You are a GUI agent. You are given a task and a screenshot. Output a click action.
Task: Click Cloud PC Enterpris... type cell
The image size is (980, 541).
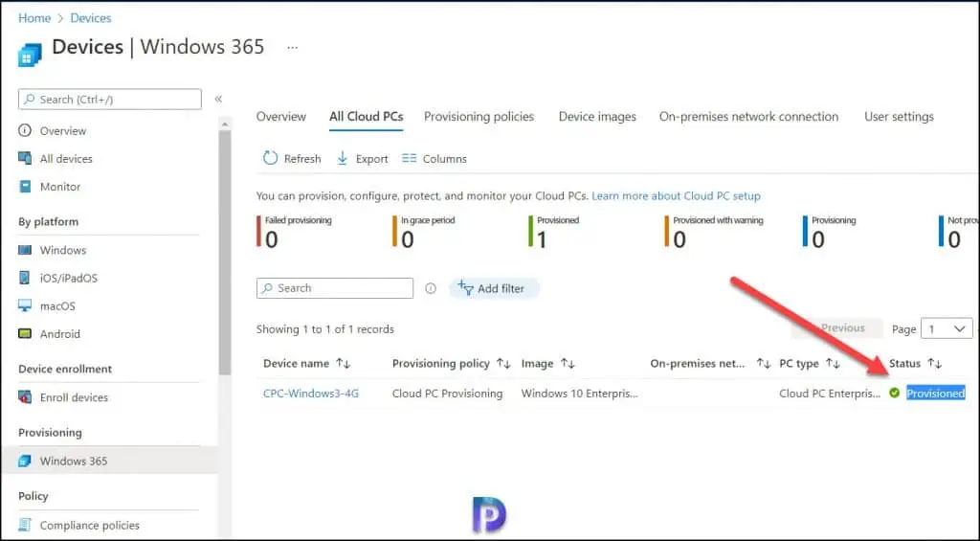(x=830, y=394)
